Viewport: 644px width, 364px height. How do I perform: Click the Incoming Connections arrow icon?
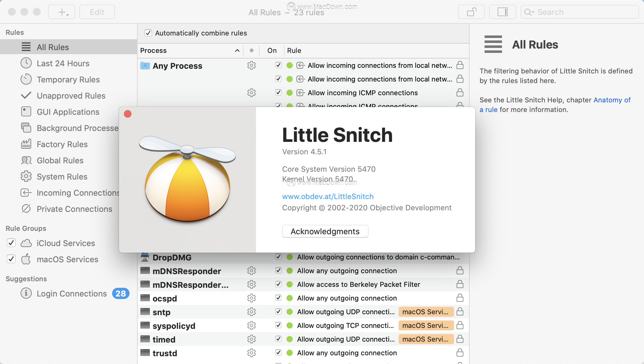(x=26, y=193)
